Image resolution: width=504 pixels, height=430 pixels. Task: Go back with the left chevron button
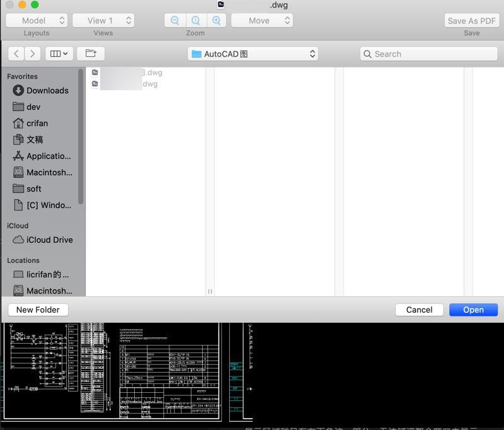click(x=16, y=54)
